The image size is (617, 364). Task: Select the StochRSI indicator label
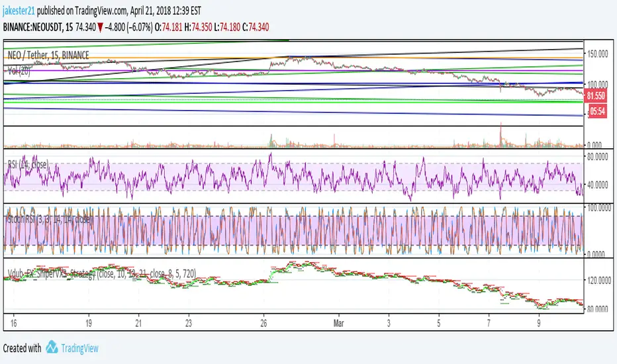[x=48, y=216]
